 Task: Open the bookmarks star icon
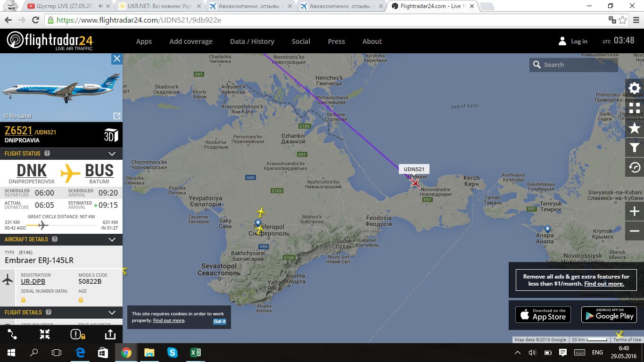click(x=635, y=128)
